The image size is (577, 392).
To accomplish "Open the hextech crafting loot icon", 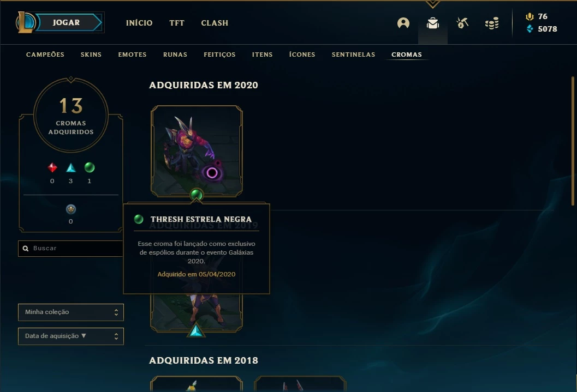I will [462, 23].
